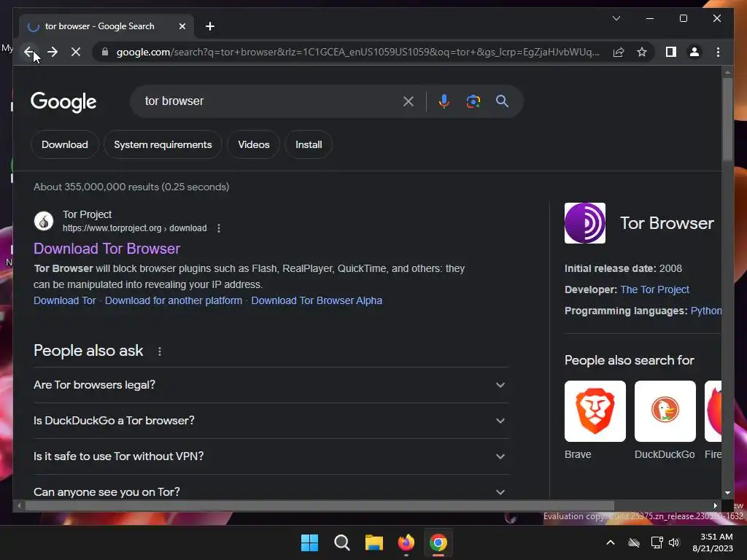Open the Windows Start menu
The image size is (747, 560).
[x=309, y=542]
